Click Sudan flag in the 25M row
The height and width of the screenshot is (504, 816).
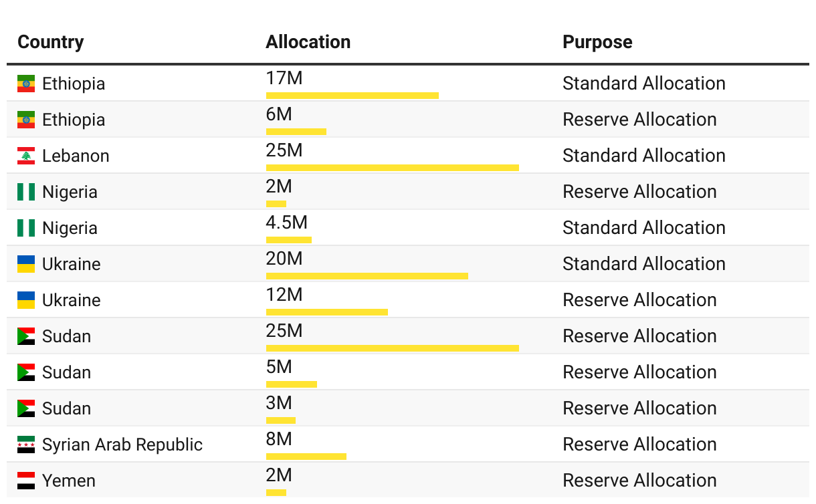26,336
